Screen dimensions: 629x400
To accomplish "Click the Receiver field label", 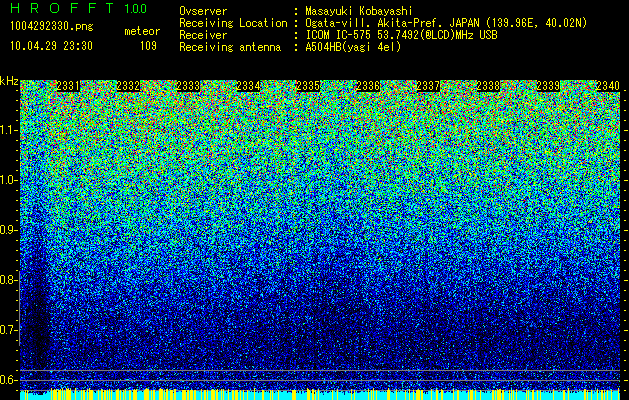I will pos(203,35).
